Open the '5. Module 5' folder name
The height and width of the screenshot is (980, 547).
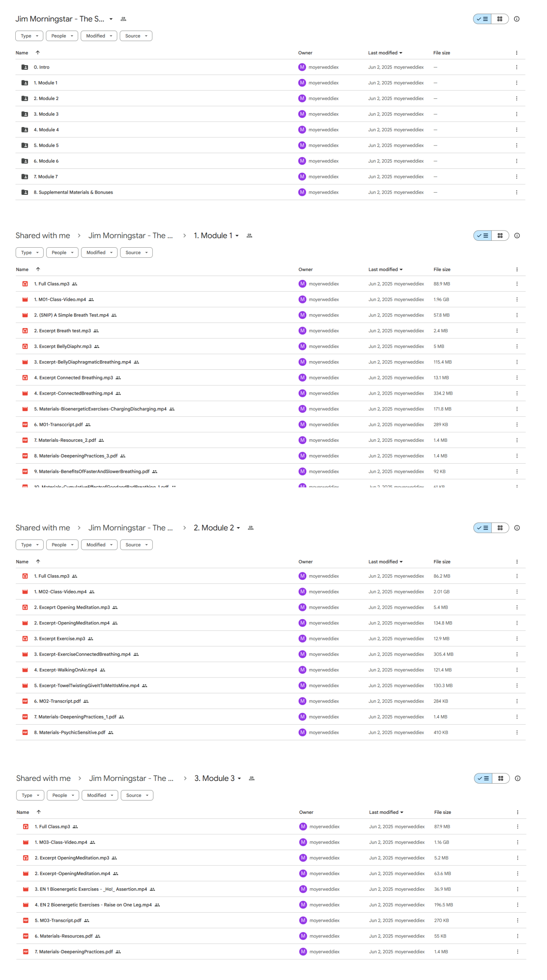(x=46, y=145)
